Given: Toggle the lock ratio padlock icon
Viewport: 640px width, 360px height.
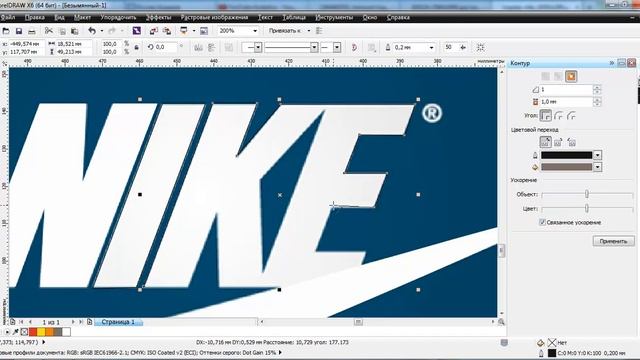Looking at the screenshot, I should [137, 48].
